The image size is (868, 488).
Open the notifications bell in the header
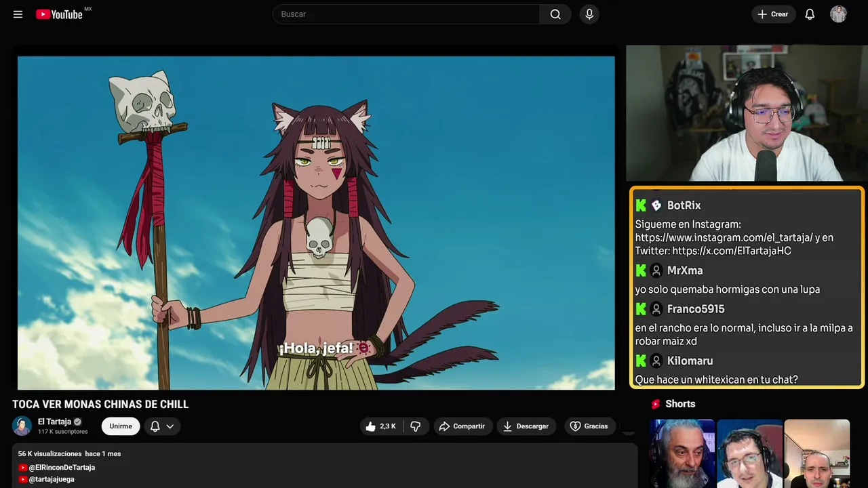pos(810,14)
